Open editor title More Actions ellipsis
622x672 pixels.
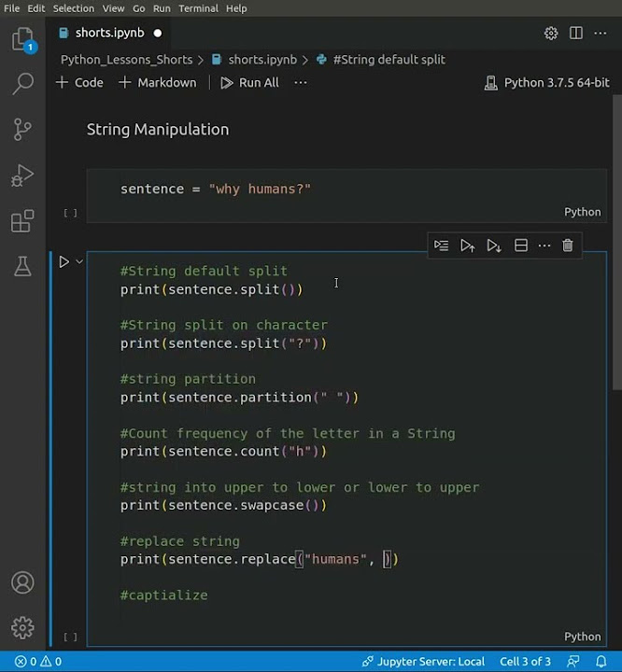coord(601,33)
